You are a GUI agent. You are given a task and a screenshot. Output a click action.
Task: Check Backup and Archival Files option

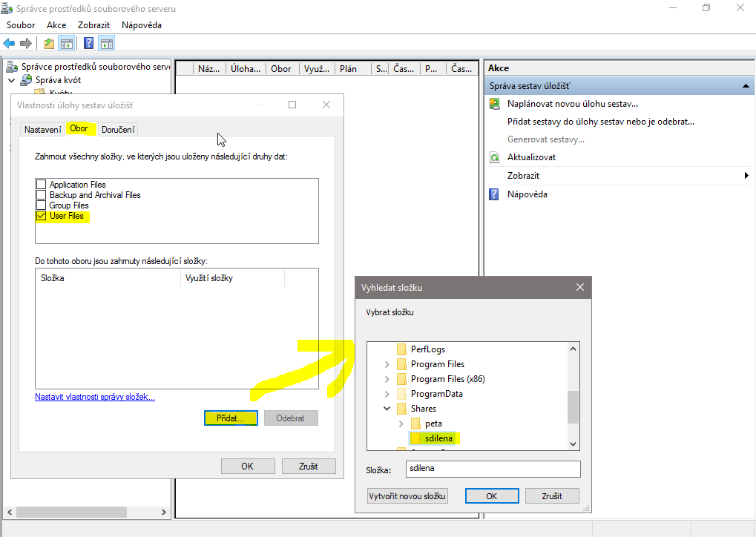42,195
